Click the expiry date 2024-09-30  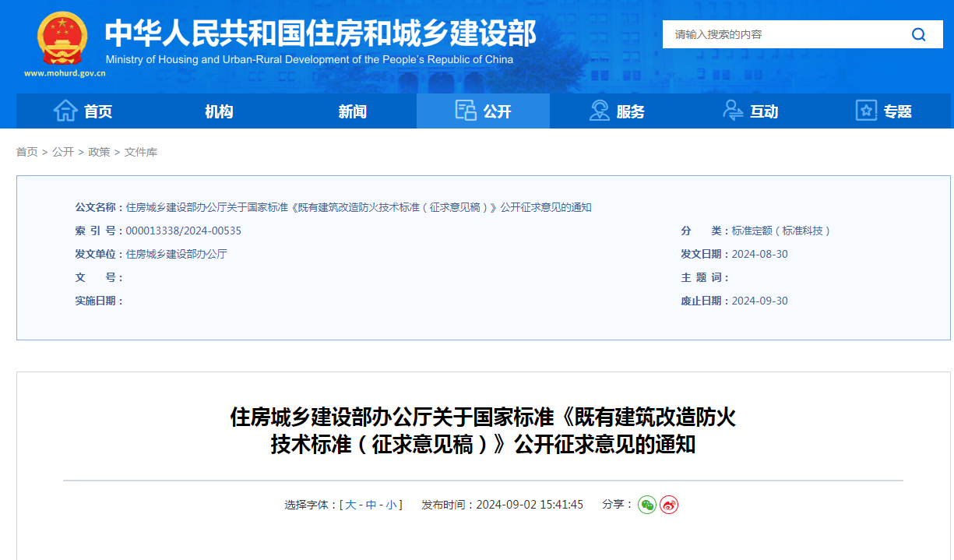(x=760, y=301)
